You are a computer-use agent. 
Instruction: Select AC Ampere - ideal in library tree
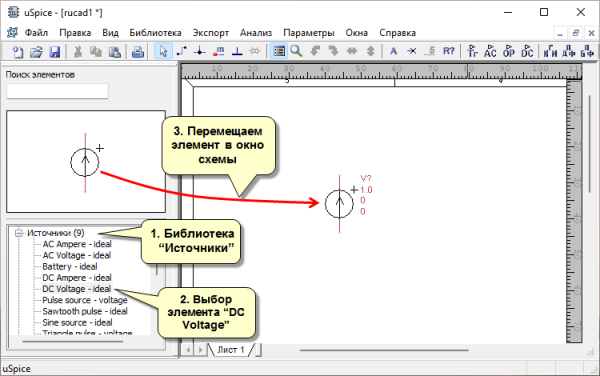pyautogui.click(x=77, y=244)
